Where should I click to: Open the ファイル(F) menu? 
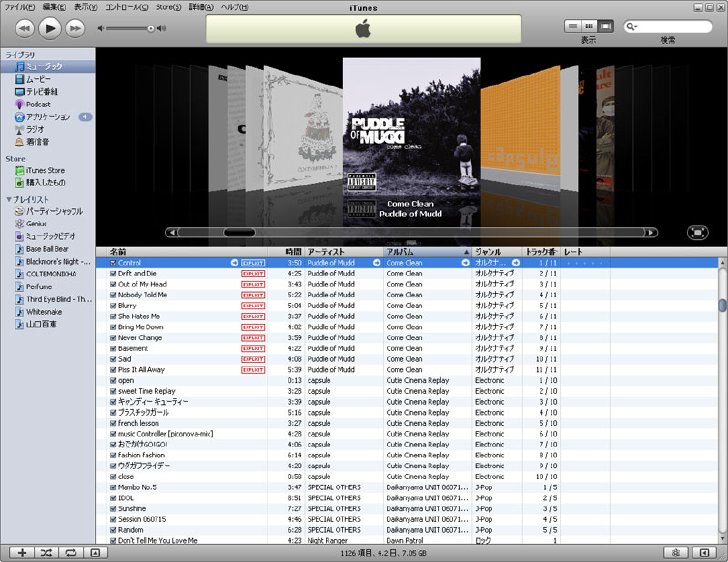20,7
